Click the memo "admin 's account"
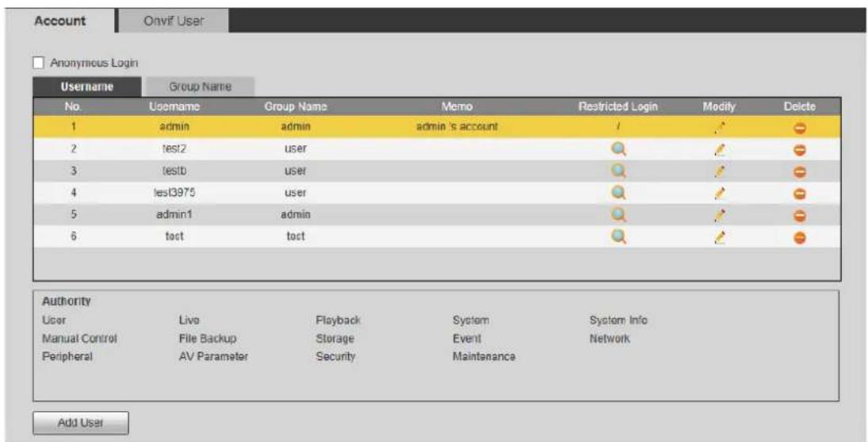Screen dimensions: 868x442 [x=457, y=127]
